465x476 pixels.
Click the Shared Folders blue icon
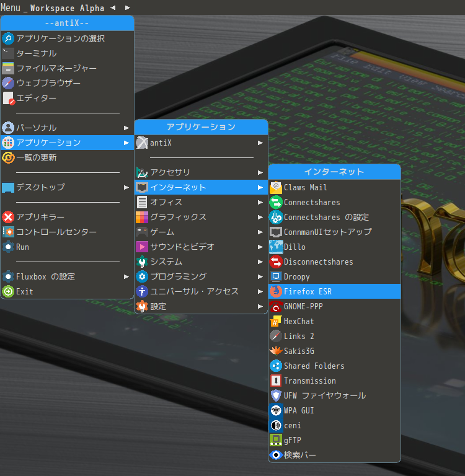click(276, 366)
